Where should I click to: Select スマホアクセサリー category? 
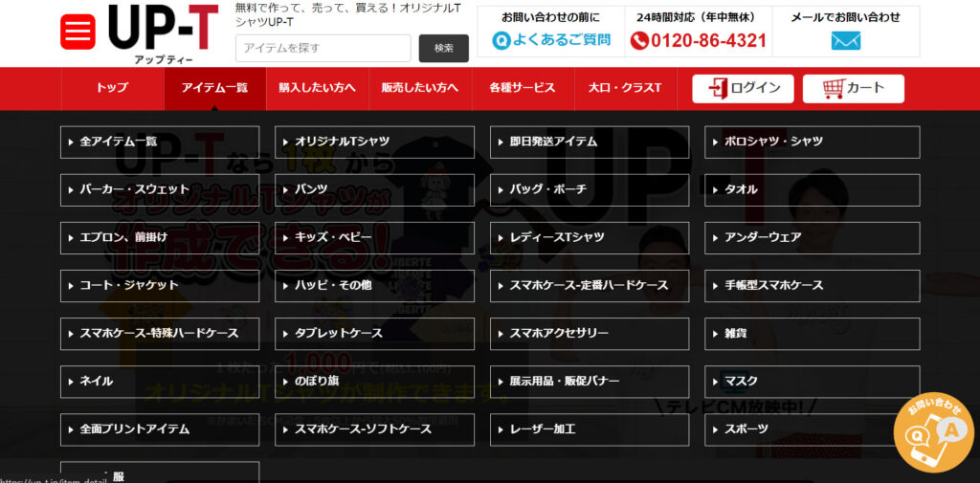590,333
